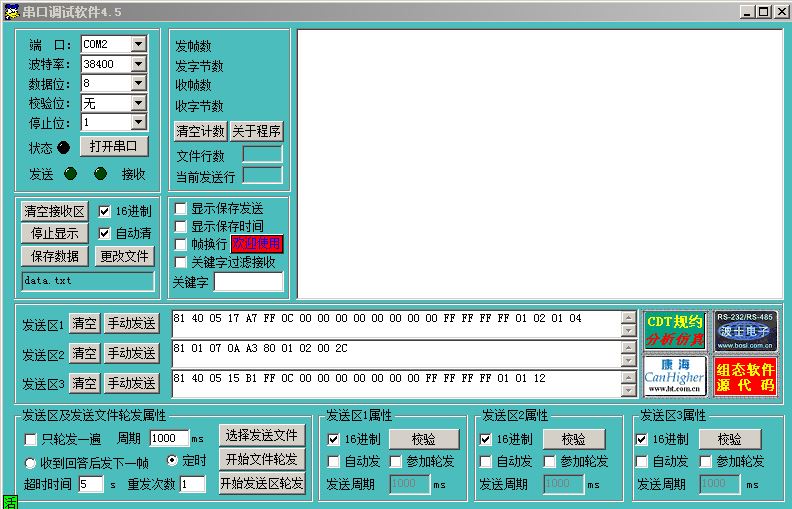The image size is (792, 509).
Task: Click 校验 button in 发送区1属性
Action: (424, 439)
